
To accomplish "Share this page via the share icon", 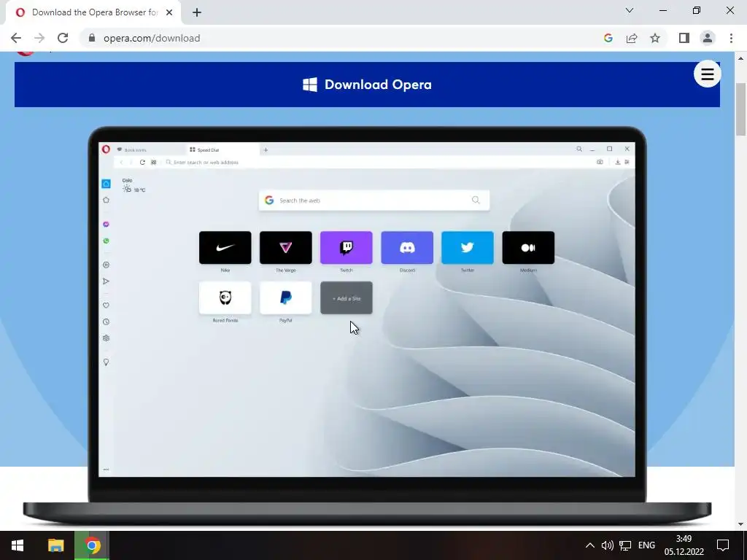I will (632, 38).
